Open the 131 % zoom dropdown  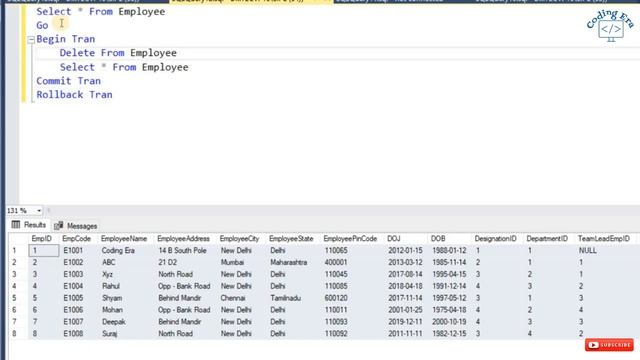point(38,211)
